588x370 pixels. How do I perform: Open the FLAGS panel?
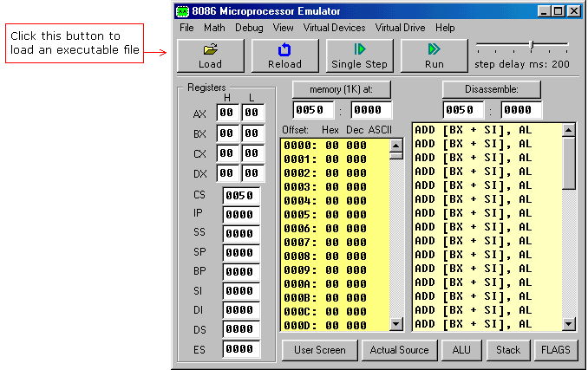(x=555, y=350)
